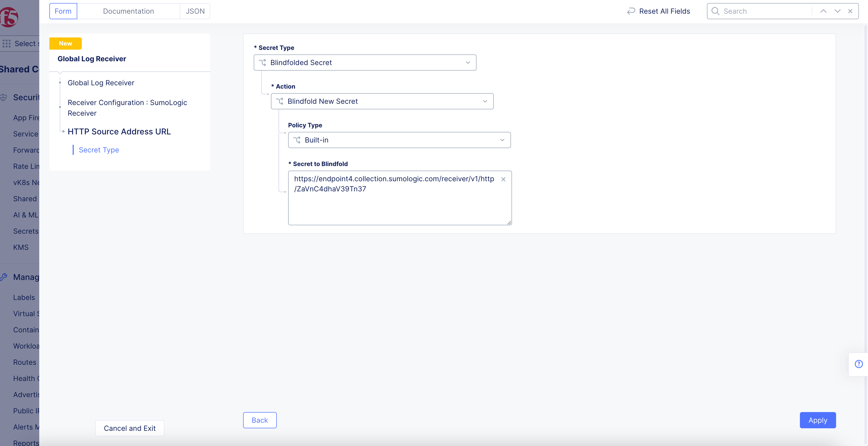Click Cancel and Exit button
868x446 pixels.
[129, 428]
